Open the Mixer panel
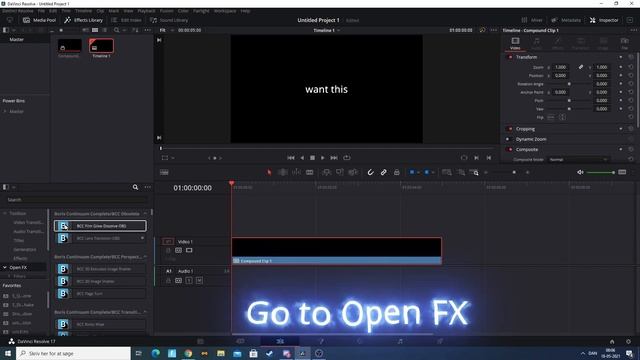The height and width of the screenshot is (360, 640). click(532, 20)
